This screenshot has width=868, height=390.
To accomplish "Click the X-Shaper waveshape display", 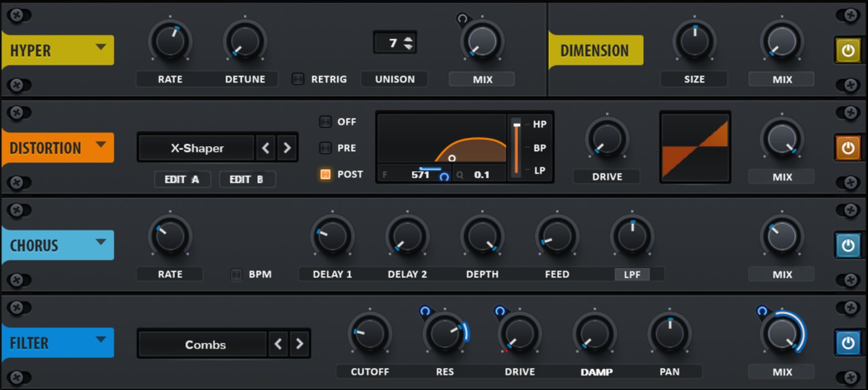I will coord(695,147).
